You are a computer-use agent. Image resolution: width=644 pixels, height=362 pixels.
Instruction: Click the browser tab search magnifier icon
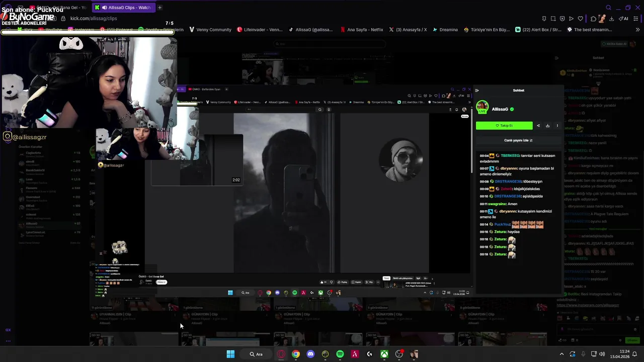click(x=608, y=8)
